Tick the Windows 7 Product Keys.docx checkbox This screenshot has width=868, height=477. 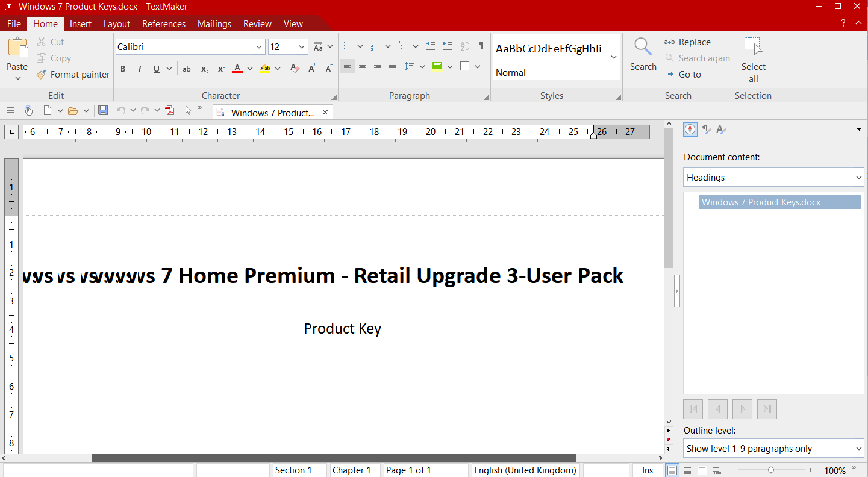(692, 202)
